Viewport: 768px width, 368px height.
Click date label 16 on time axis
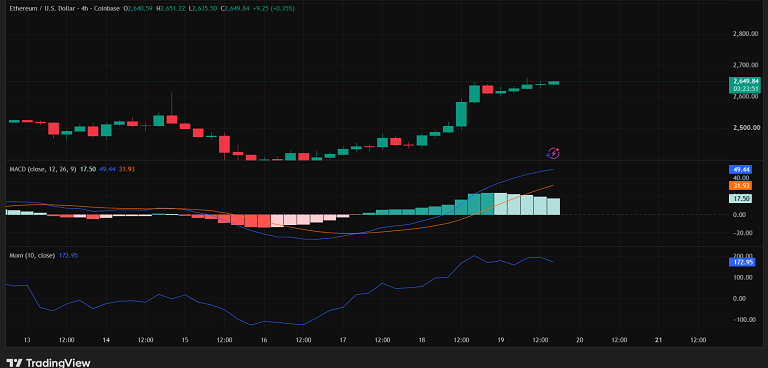point(264,340)
